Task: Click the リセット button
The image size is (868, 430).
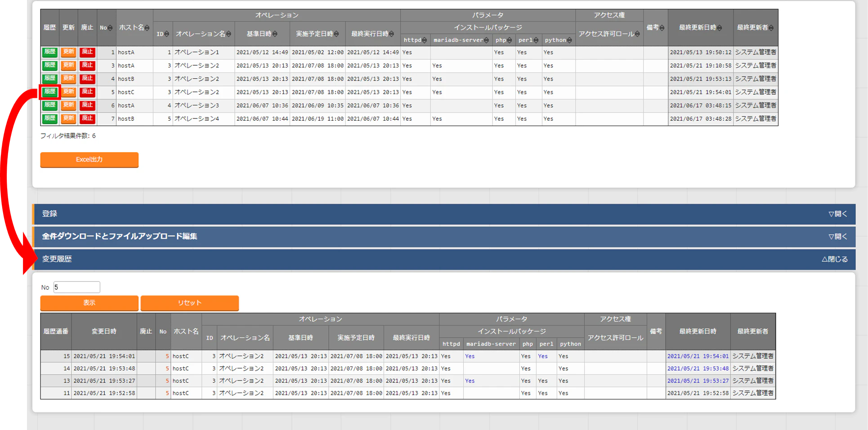Action: pos(190,303)
